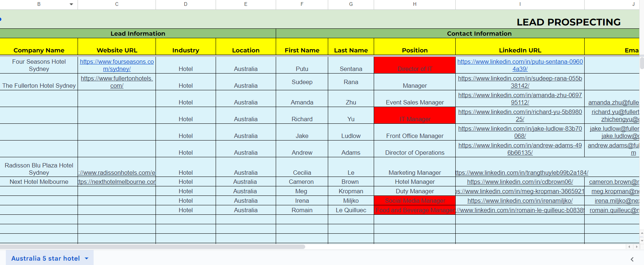The image size is (644, 265).
Task: Click the Industry header cell
Action: click(186, 47)
